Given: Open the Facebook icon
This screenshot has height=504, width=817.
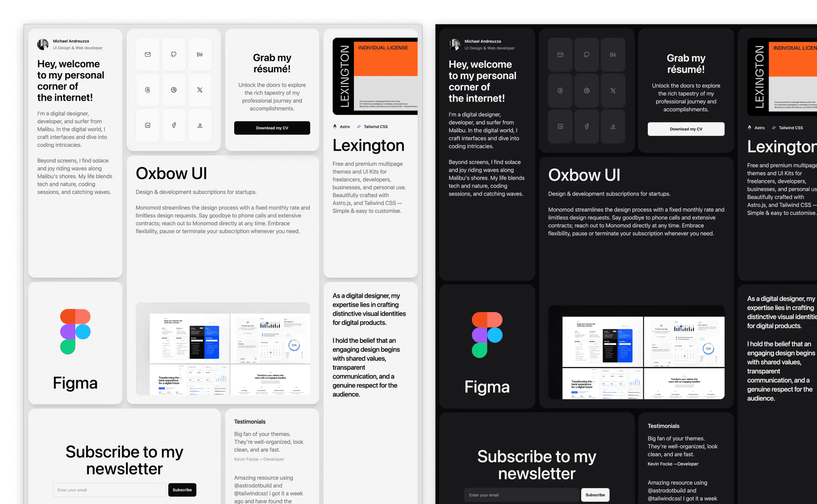Looking at the screenshot, I should click(x=173, y=125).
